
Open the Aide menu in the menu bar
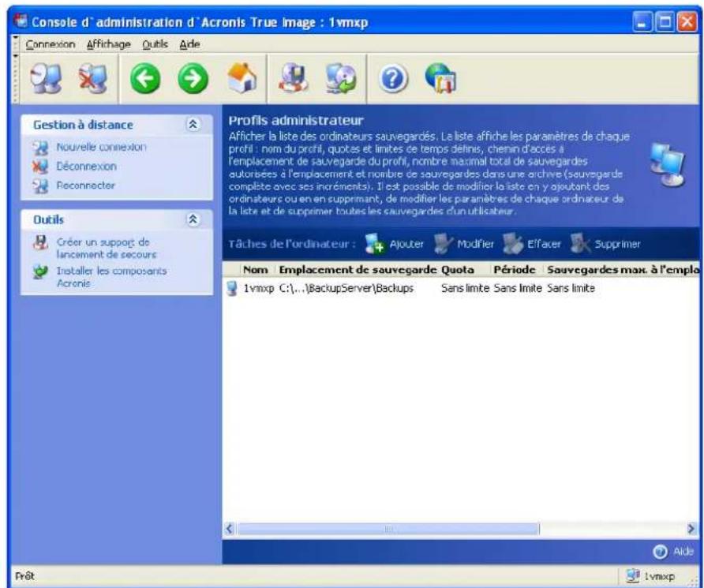click(190, 44)
